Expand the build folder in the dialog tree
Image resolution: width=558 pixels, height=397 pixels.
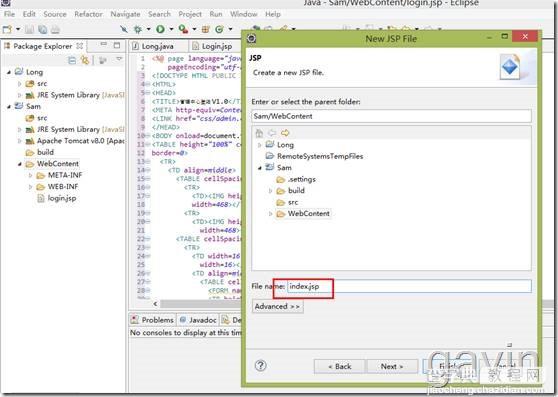pyautogui.click(x=270, y=191)
